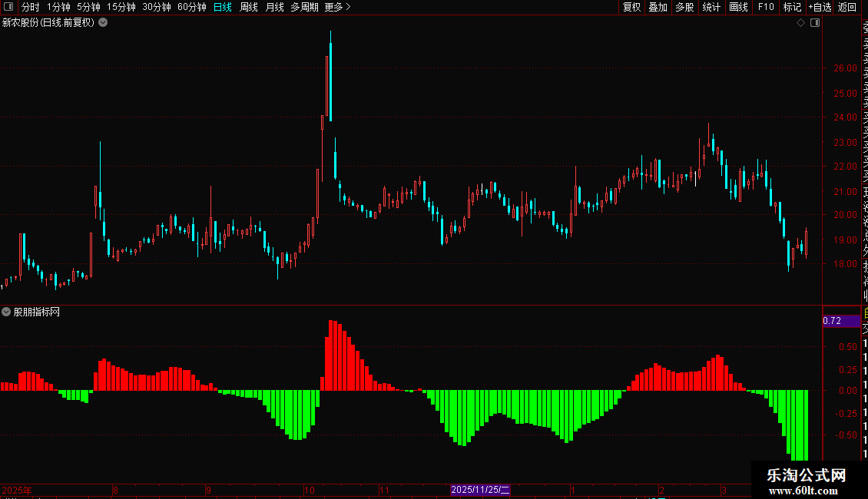Open dropdown next to 新农股份 title
868x499 pixels.
[103, 23]
